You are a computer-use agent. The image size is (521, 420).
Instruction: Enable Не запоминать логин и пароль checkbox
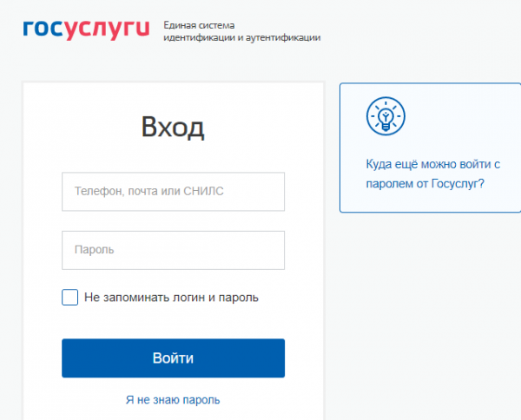(69, 297)
